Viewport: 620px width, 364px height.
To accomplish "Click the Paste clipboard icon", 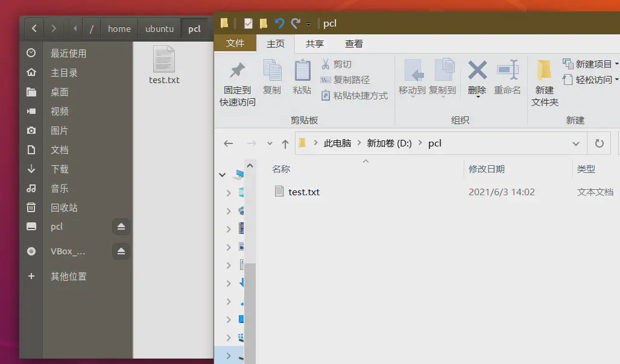I will (x=302, y=71).
